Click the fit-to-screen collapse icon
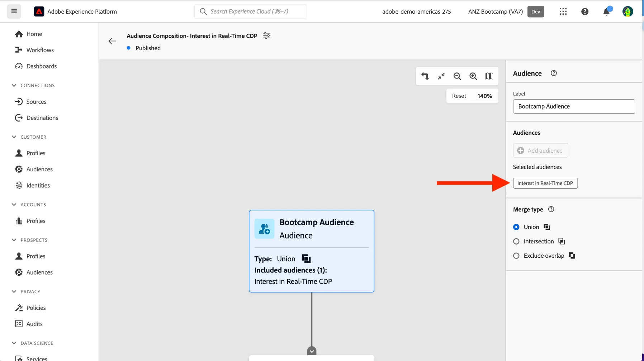 point(441,76)
